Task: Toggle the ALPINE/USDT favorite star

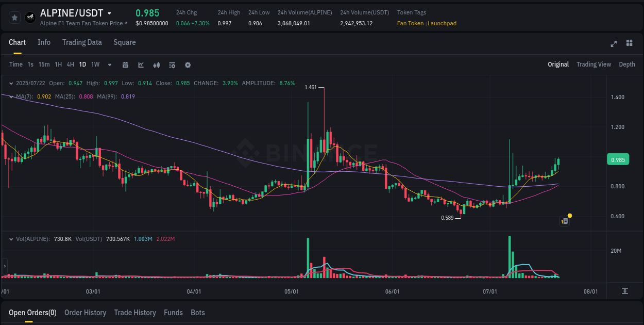Action: pyautogui.click(x=14, y=17)
